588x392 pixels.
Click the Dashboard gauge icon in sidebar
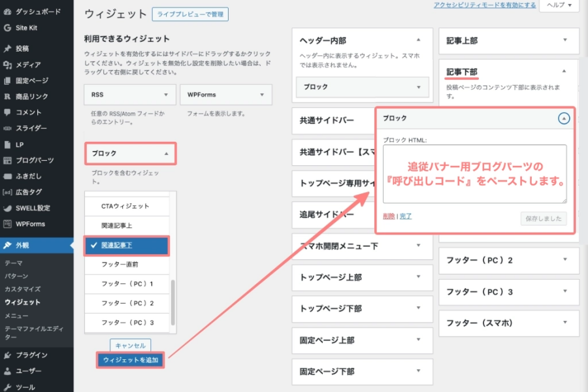tap(7, 12)
